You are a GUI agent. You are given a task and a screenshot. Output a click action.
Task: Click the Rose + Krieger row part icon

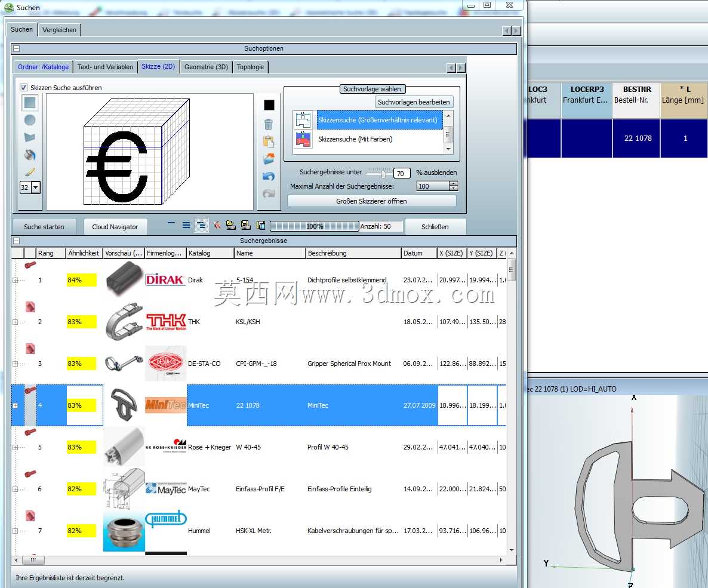[x=30, y=432]
